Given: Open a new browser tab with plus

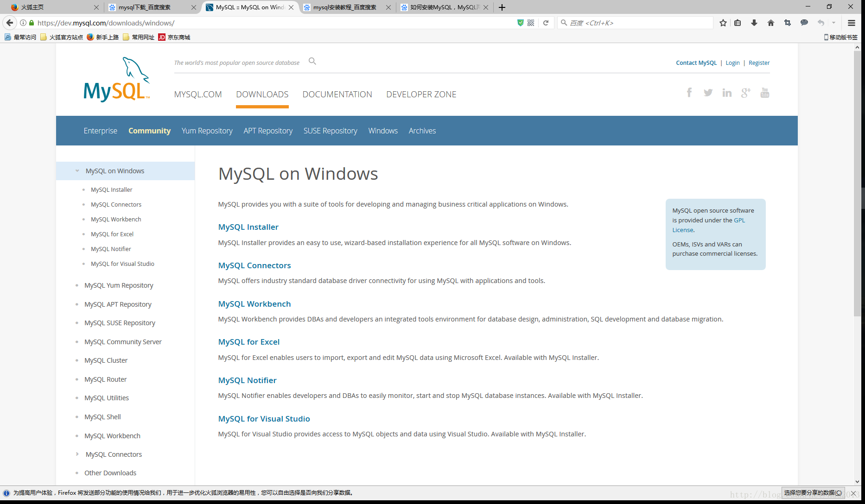Looking at the screenshot, I should (502, 7).
